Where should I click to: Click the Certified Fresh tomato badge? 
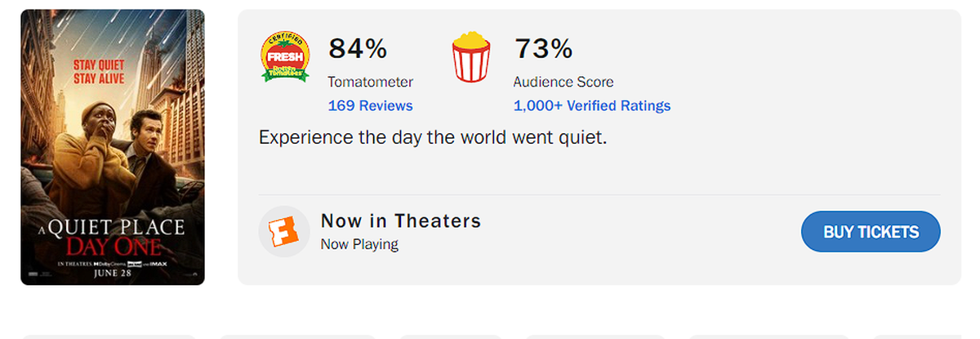coord(285,58)
